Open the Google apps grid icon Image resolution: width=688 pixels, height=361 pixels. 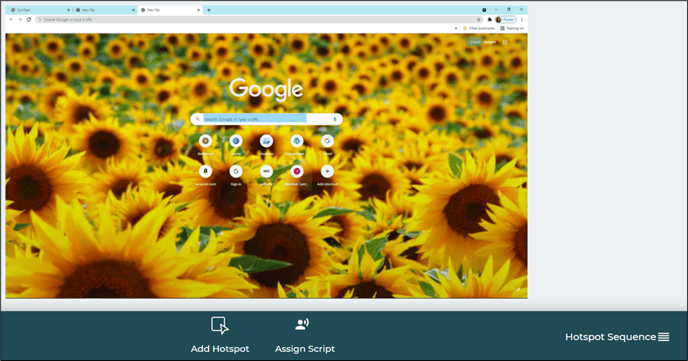tap(505, 42)
